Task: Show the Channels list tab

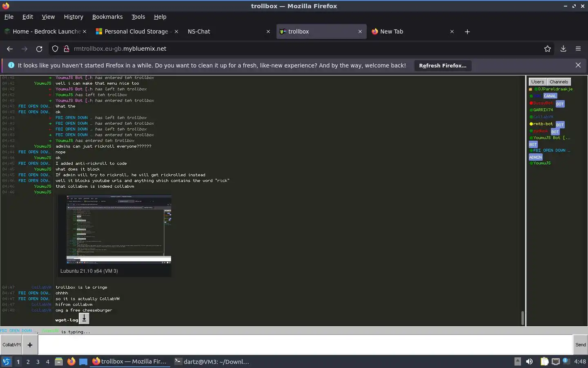Action: [x=559, y=82]
